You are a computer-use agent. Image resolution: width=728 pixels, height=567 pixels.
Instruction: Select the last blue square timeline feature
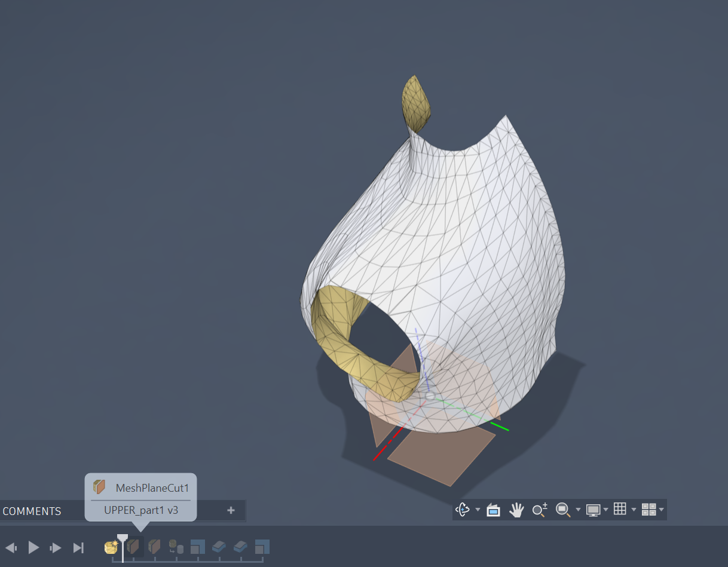[x=262, y=547]
